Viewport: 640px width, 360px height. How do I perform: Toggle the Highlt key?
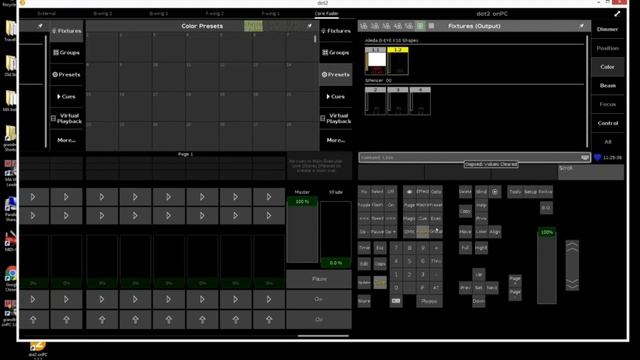482,248
